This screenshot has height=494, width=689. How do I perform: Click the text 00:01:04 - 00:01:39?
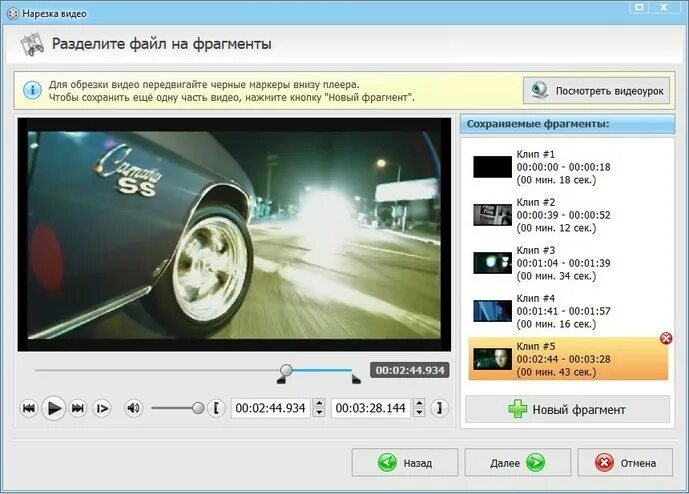pos(563,263)
